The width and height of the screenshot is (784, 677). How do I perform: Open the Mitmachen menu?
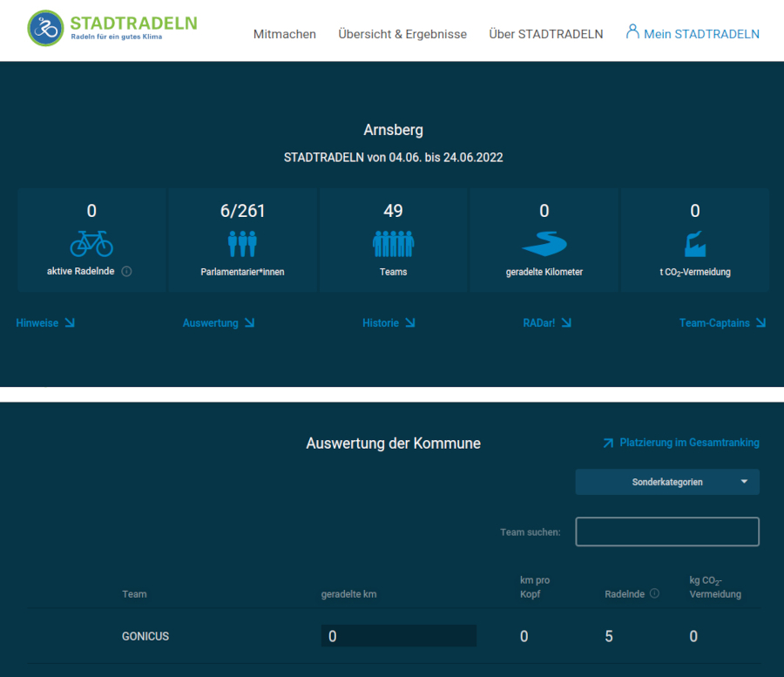(x=285, y=34)
